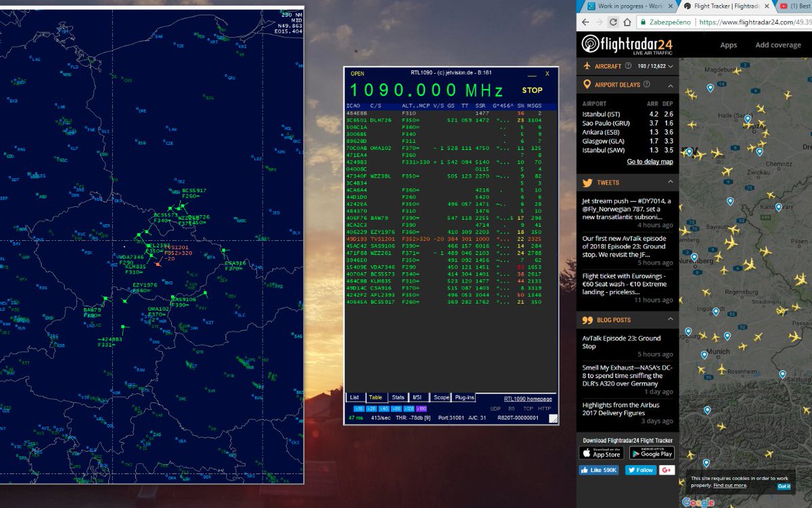Open AvTalk Episode 23: Ground Stop post
The image size is (812, 508).
621,342
